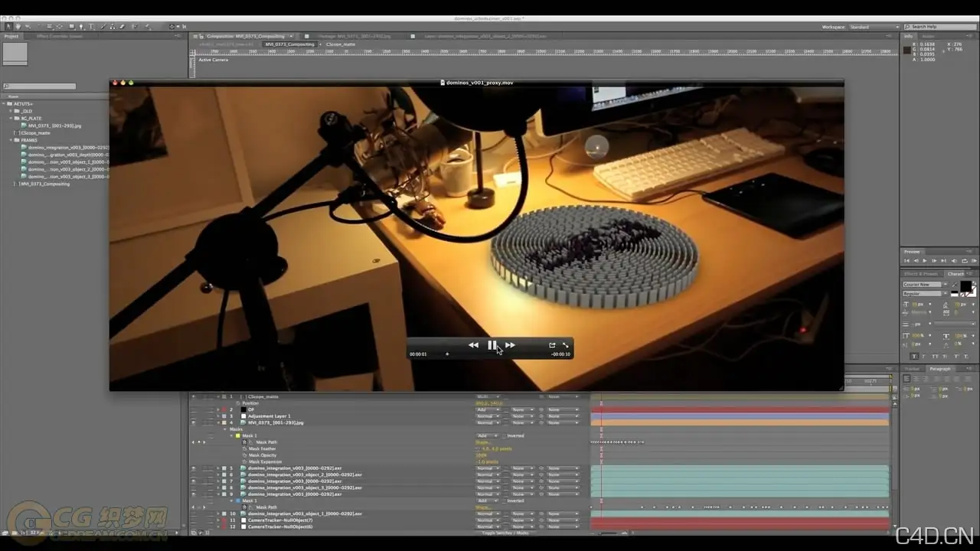Enter fullscreen from QuickTime player controls
Image resolution: width=980 pixels, height=551 pixels.
[566, 345]
